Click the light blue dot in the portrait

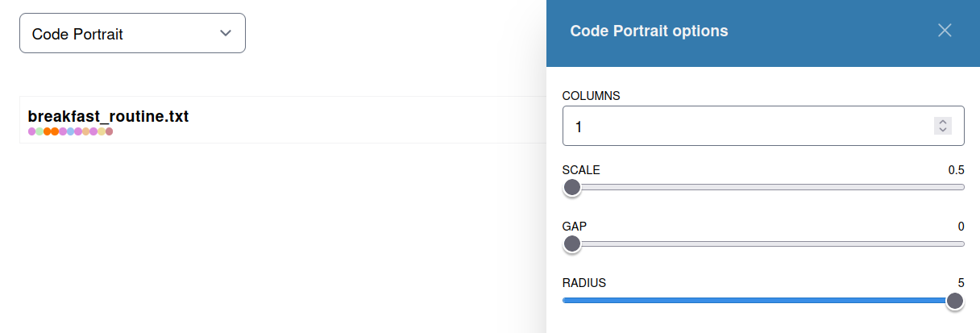pos(70,131)
